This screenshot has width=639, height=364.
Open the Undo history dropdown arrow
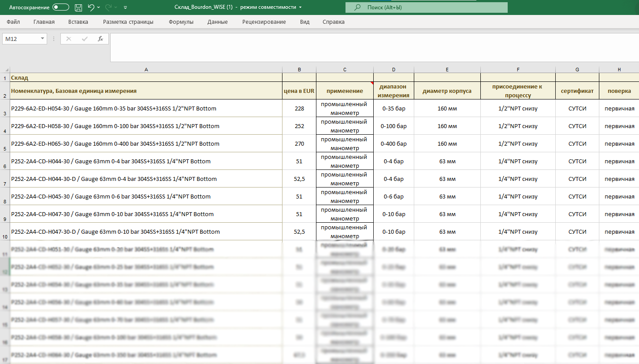[x=98, y=7]
